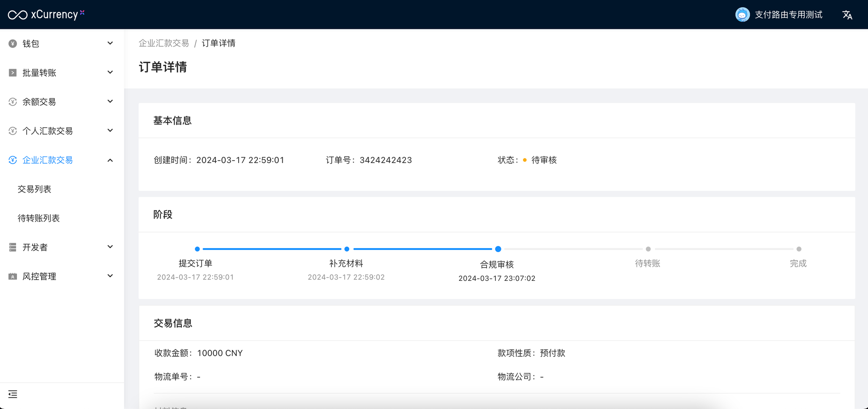
Task: Open the language translation icon
Action: 847,15
